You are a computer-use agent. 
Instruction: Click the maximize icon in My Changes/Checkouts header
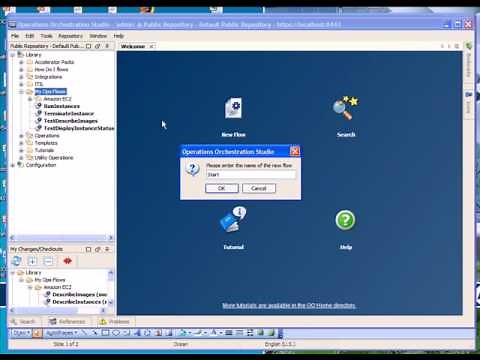pyautogui.click(x=88, y=249)
